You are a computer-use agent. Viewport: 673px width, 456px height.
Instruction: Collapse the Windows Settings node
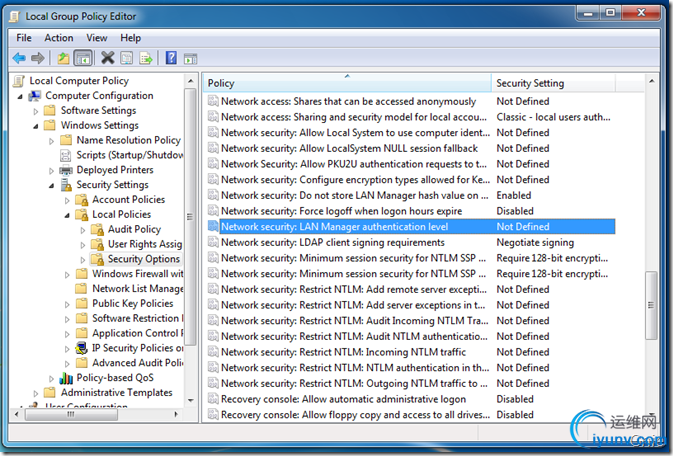(x=36, y=127)
